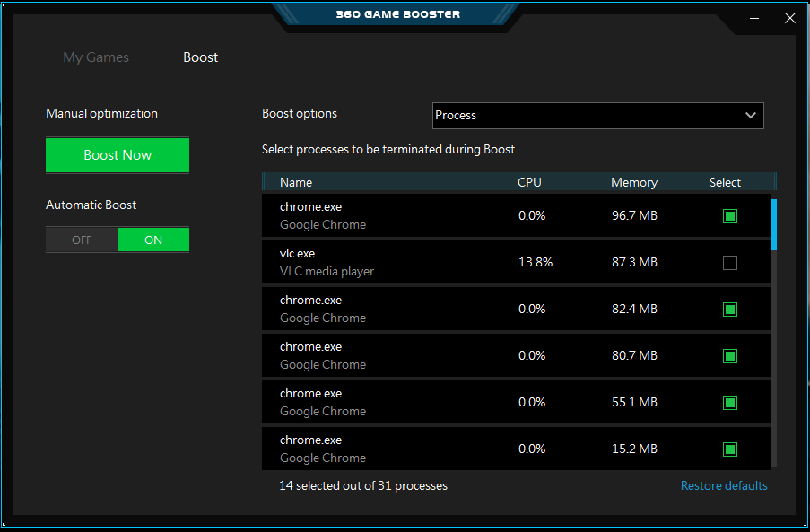
Task: Uncheck the 55.1 MB chrome.exe checkbox
Action: coord(730,402)
